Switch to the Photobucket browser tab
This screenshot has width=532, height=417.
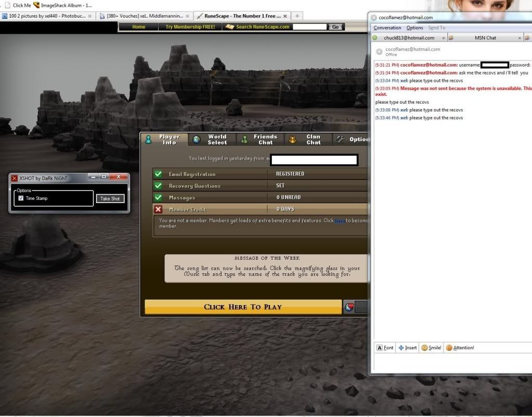pyautogui.click(x=47, y=16)
